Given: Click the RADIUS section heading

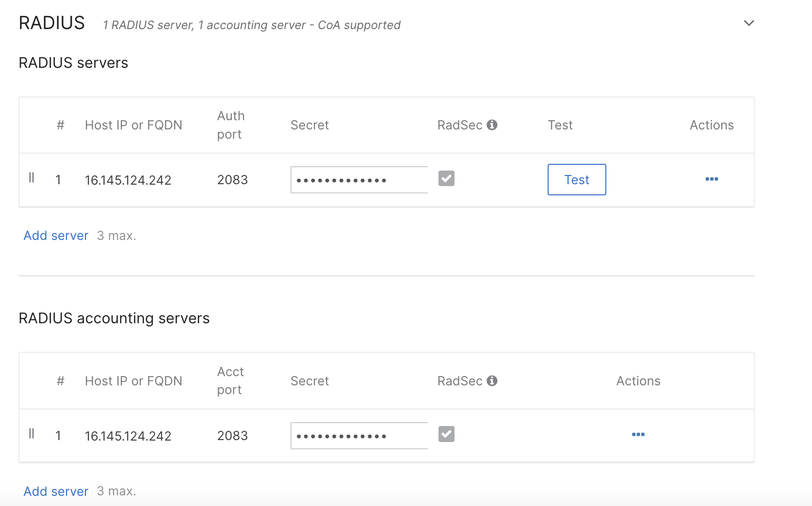Looking at the screenshot, I should click(x=52, y=23).
